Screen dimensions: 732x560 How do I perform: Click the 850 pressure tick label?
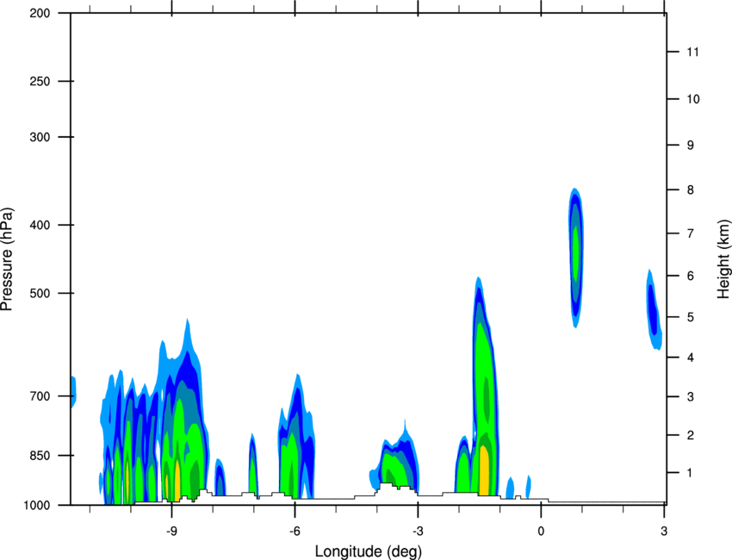(x=40, y=456)
